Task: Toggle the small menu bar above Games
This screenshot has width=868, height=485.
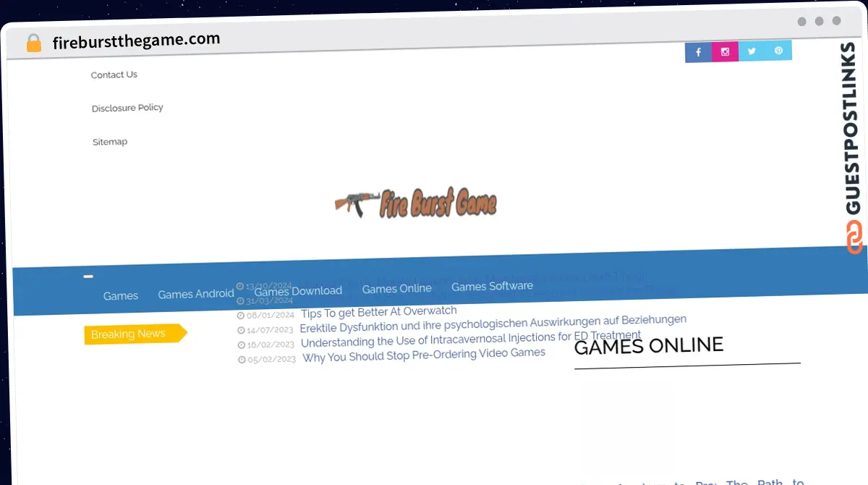Action: coord(88,276)
